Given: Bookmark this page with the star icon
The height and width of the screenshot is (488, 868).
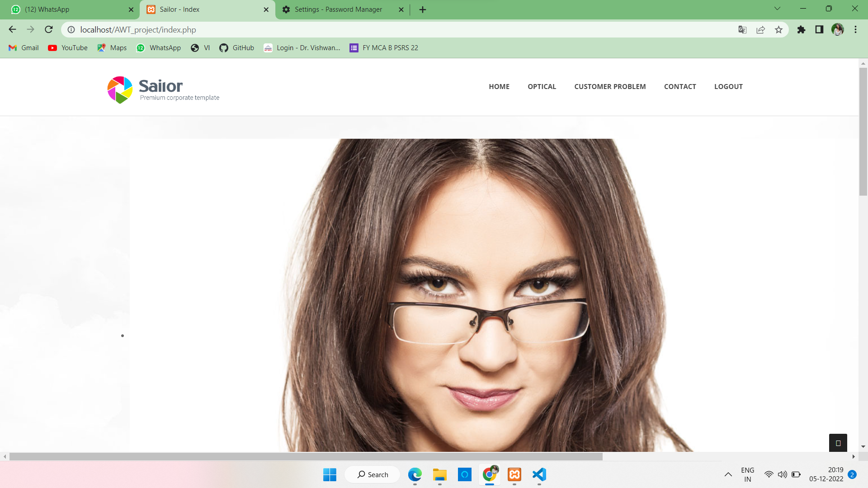Looking at the screenshot, I should tap(779, 29).
